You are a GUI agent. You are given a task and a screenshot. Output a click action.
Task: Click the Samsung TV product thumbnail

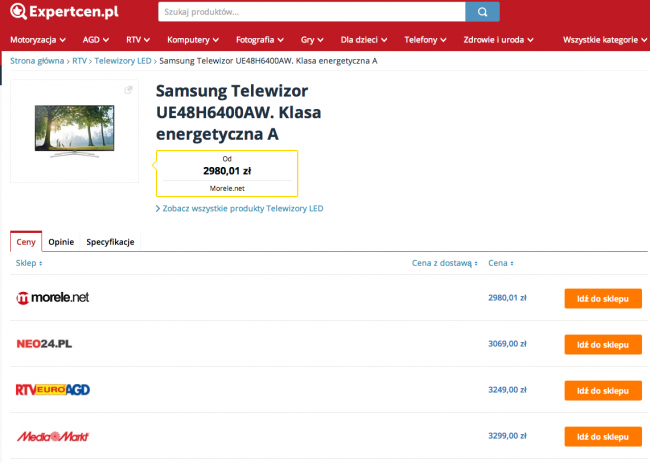pyautogui.click(x=75, y=131)
